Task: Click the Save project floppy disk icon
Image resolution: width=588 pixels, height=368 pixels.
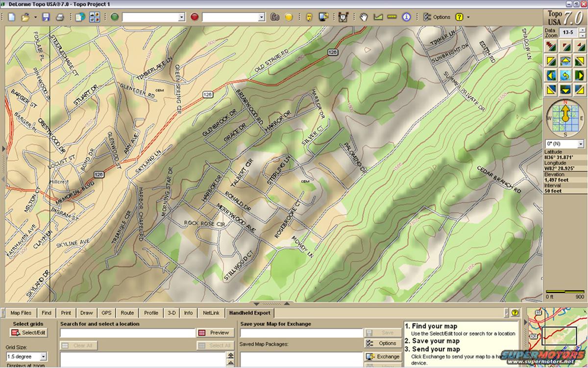Action: click(x=46, y=17)
